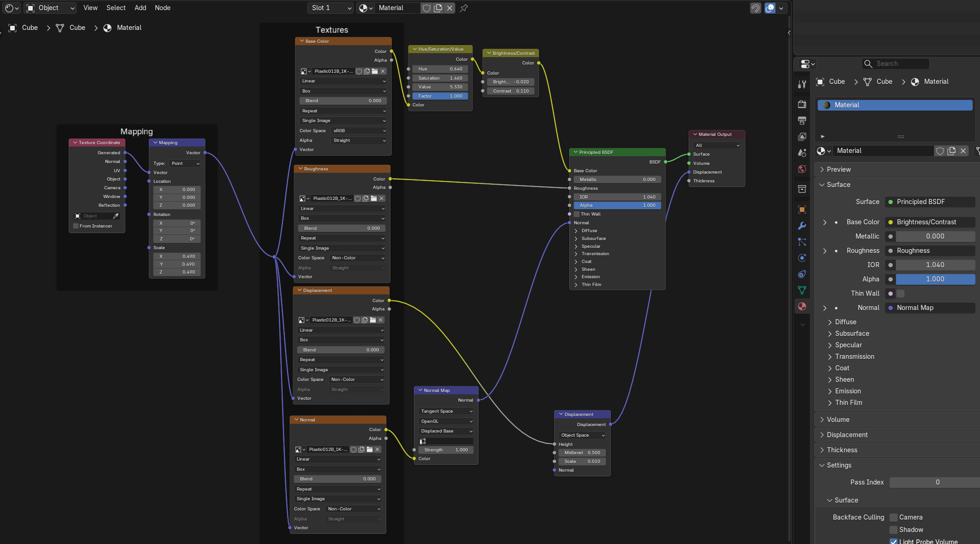Toggle node snapping magnet icon in header
Viewport: 980px width, 544px height.
(756, 8)
